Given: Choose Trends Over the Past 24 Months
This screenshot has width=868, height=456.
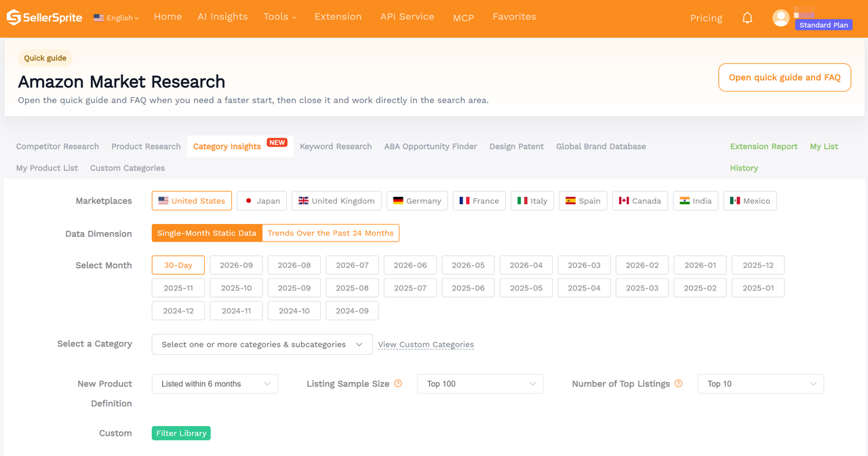Looking at the screenshot, I should pos(331,233).
